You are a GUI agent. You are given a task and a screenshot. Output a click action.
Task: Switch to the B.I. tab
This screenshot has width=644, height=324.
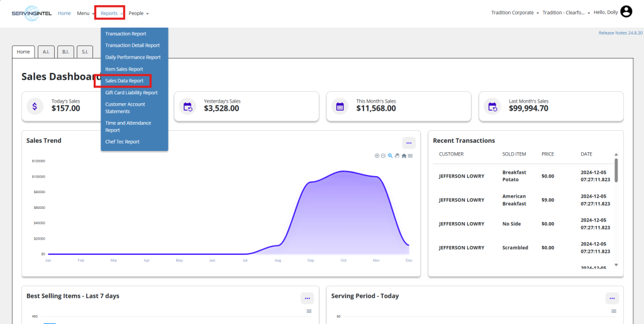(x=65, y=52)
